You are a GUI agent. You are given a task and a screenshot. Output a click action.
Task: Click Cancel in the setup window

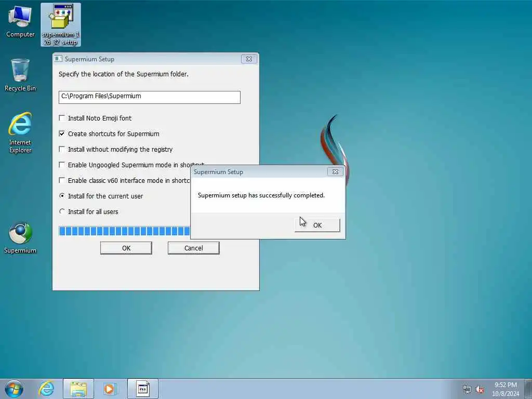(x=194, y=248)
